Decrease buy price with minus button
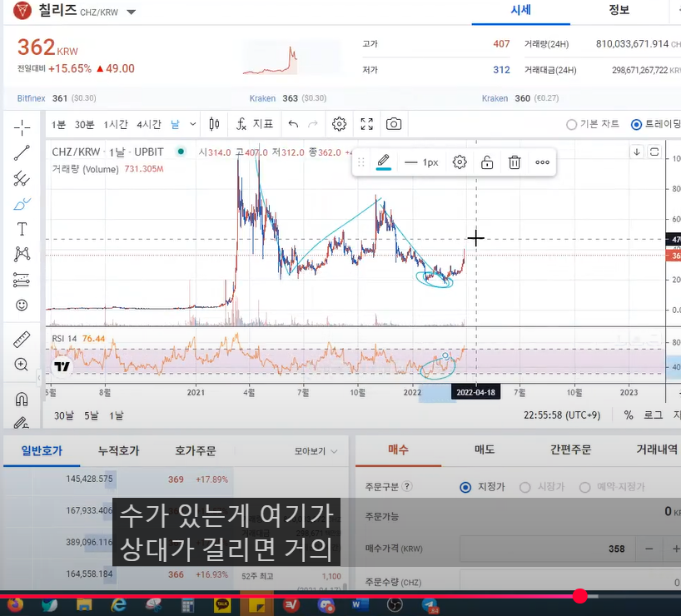Viewport: 681px width, 616px height. [649, 549]
